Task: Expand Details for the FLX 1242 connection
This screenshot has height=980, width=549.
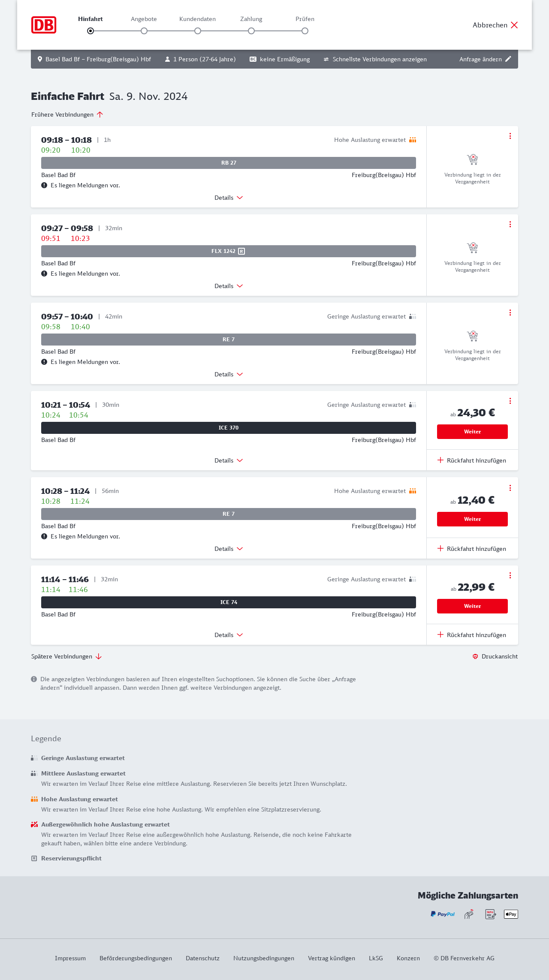Action: click(229, 286)
